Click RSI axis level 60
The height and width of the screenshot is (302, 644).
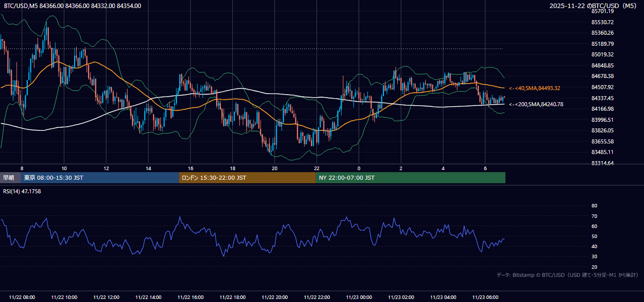point(594,226)
